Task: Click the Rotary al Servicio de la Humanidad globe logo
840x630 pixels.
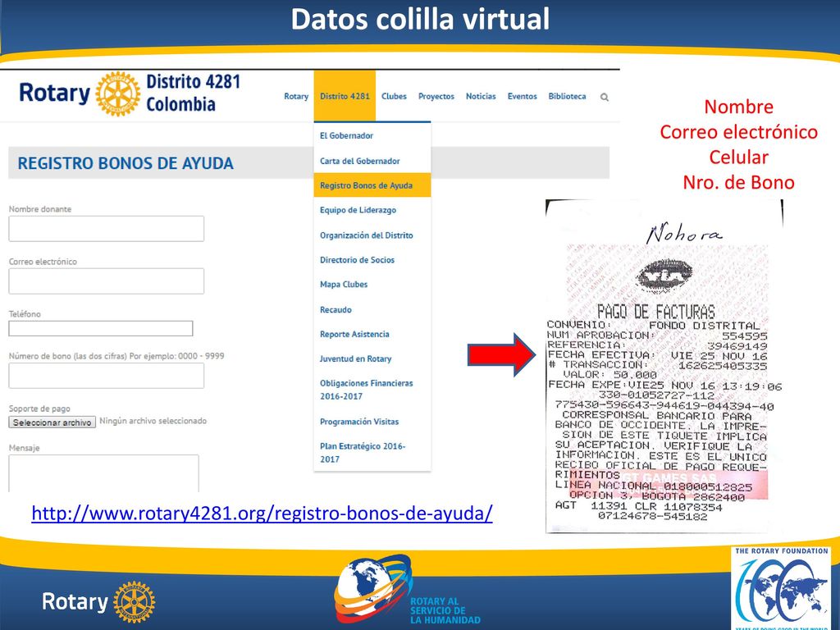Action: click(x=407, y=589)
